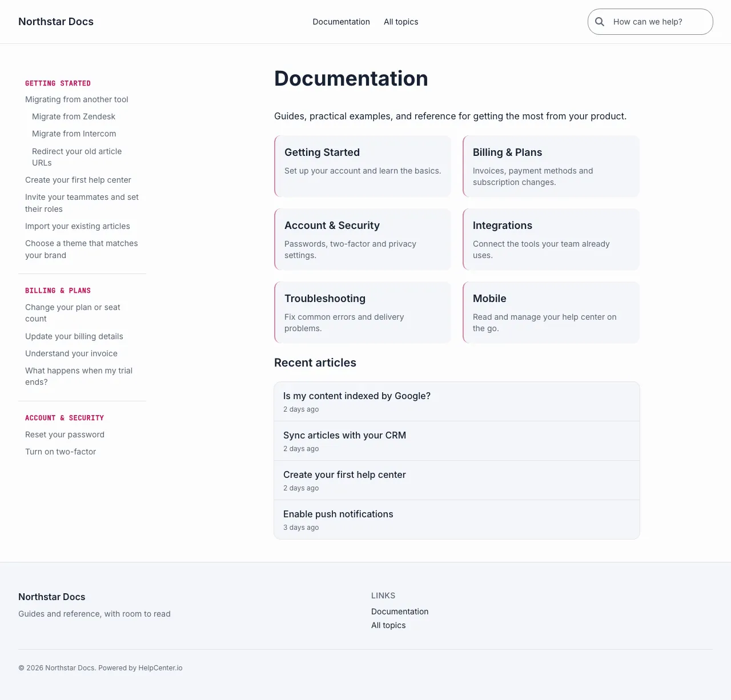Image resolution: width=731 pixels, height=700 pixels.
Task: Open the Billing & Plans category card
Action: (551, 166)
